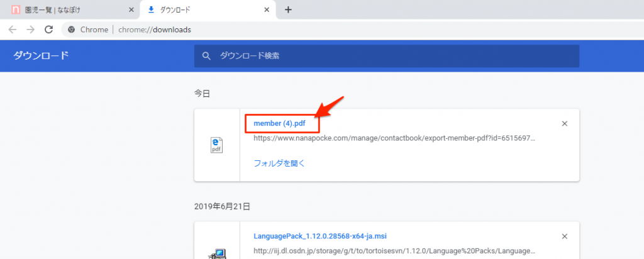Close the 園児一覧 | ななぽけ tab
Image resolution: width=644 pixels, height=259 pixels.
tap(131, 11)
